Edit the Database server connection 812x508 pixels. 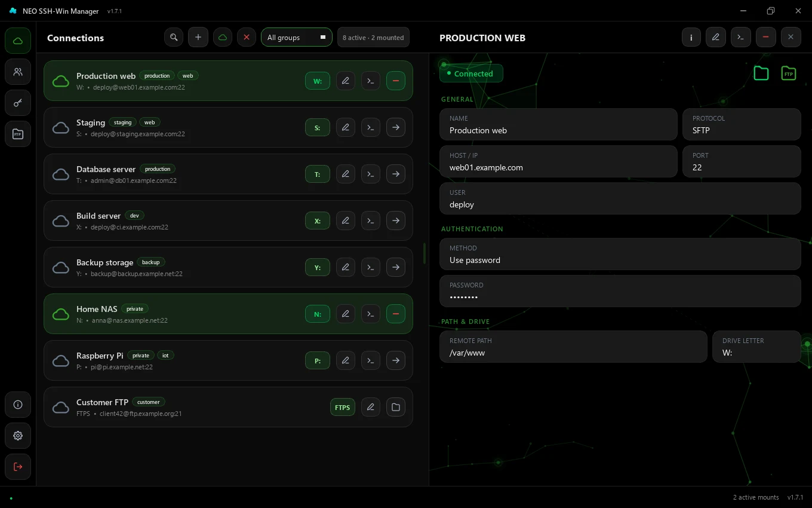tap(346, 174)
